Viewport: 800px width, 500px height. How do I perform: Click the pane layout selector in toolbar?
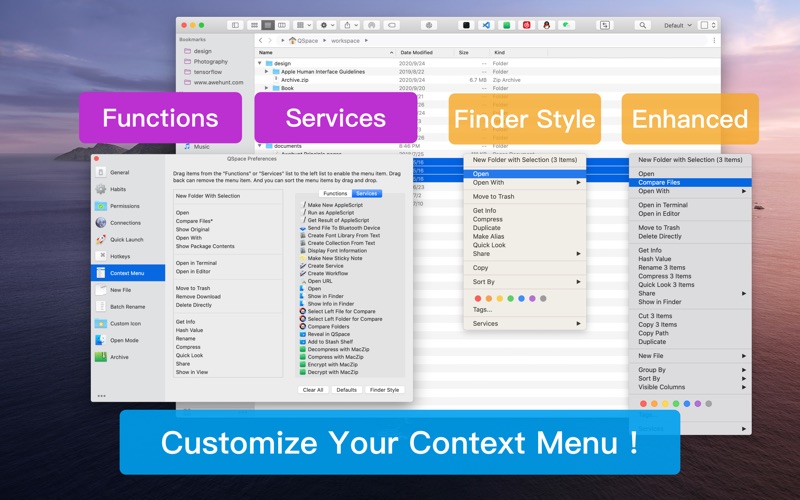pyautogui.click(x=708, y=25)
